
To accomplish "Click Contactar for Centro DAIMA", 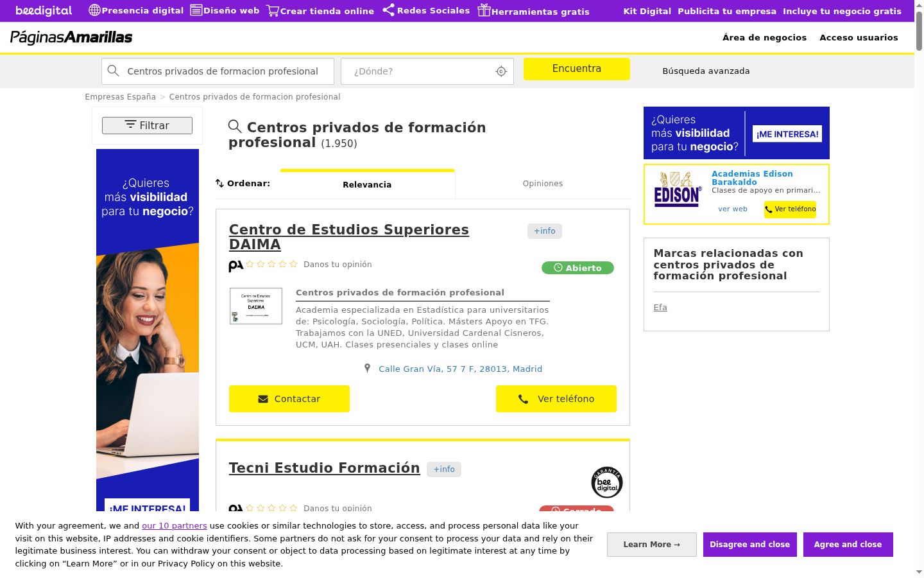I will pos(289,399).
